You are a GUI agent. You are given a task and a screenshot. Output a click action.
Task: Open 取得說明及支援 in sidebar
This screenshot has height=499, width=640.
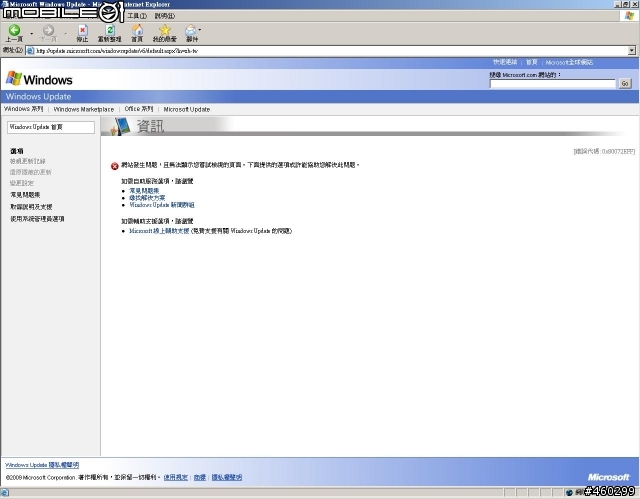click(x=31, y=207)
